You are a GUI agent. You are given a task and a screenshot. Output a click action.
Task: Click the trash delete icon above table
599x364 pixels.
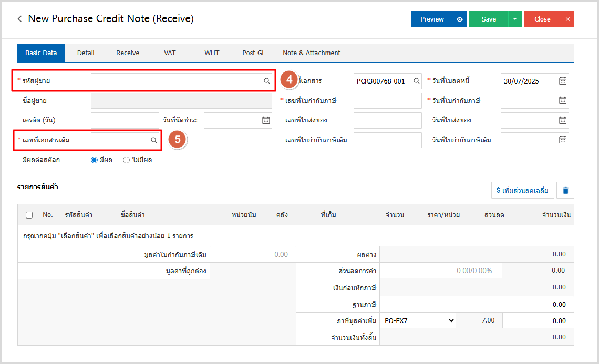point(565,190)
